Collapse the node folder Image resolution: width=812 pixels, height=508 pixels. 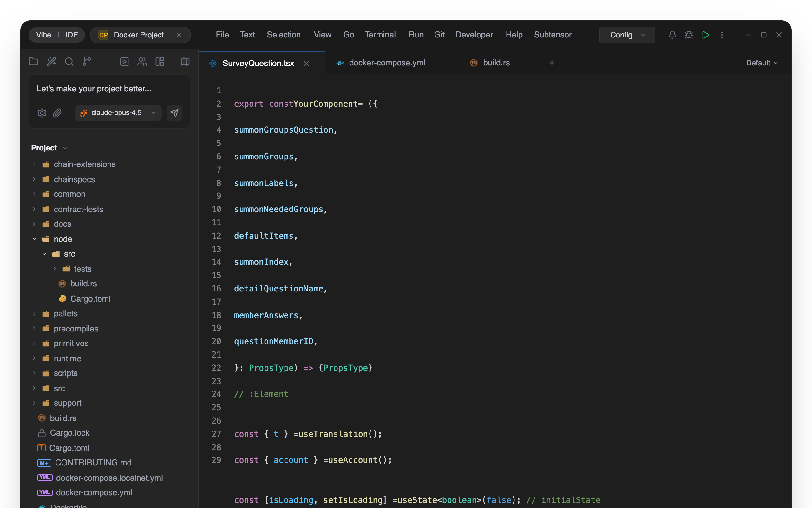click(x=34, y=239)
